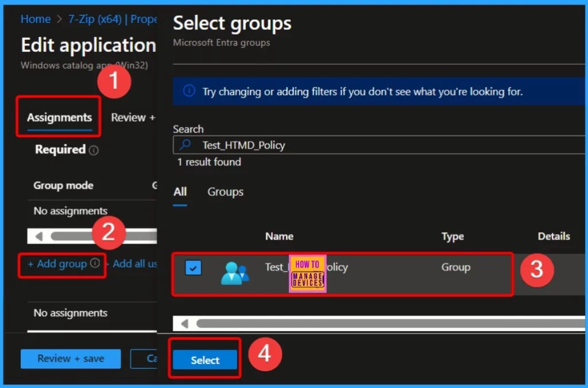Screen dimensions: 588x388
Task: Click No assignments under Group mode
Action: [x=71, y=211]
